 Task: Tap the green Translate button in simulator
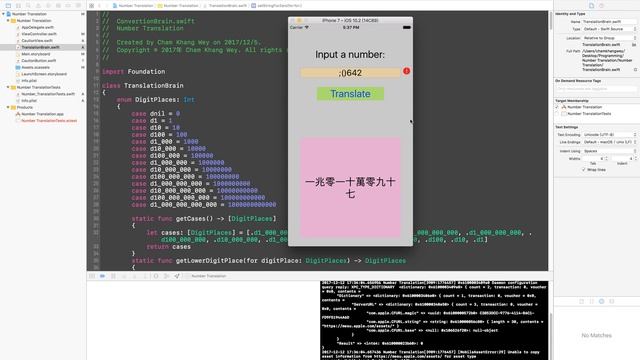[350, 94]
